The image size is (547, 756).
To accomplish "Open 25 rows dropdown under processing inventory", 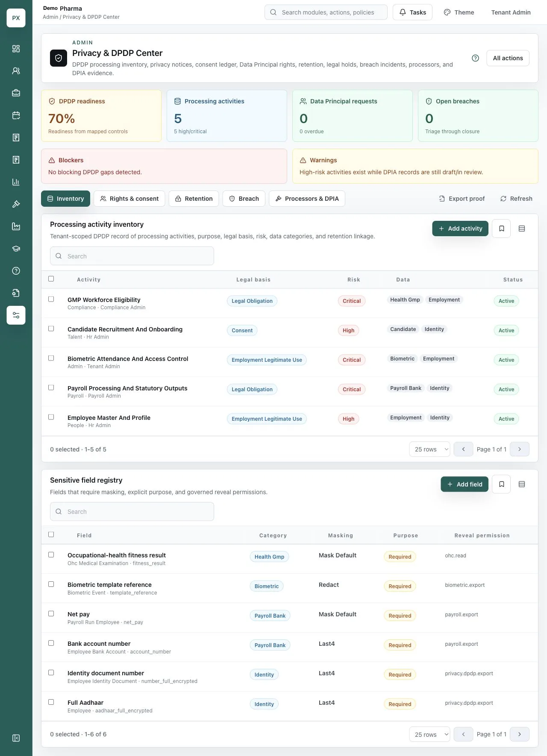I will point(429,449).
